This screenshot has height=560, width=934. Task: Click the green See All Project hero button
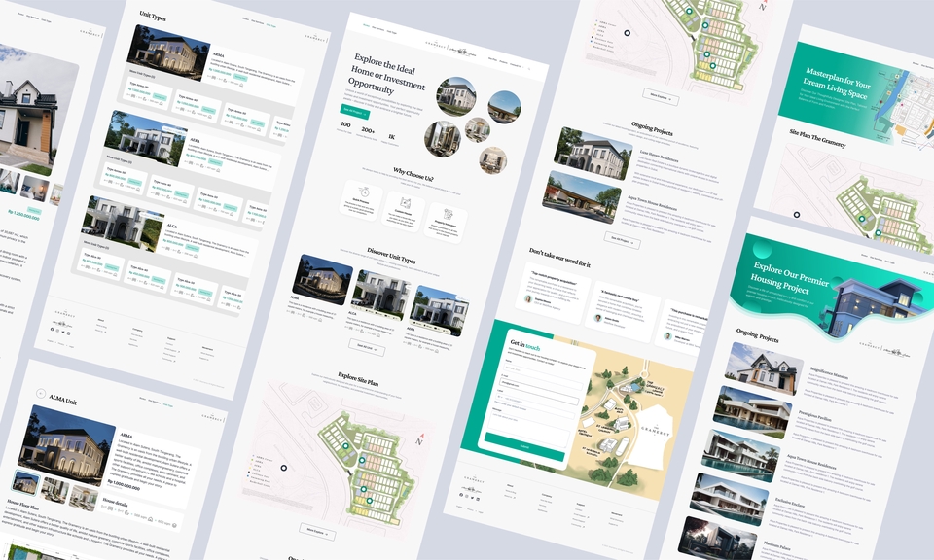point(354,111)
